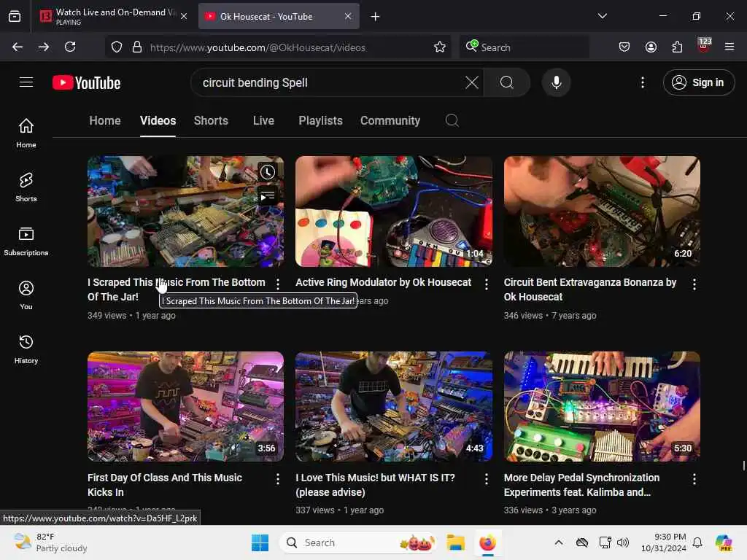Open YouTube settings three-dot menu
The height and width of the screenshot is (560, 747).
click(643, 82)
